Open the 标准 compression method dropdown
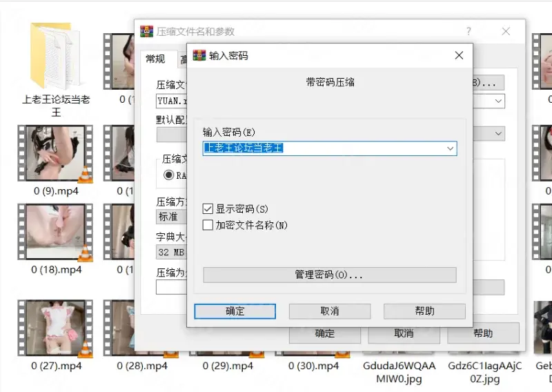The image size is (552, 392). [171, 217]
